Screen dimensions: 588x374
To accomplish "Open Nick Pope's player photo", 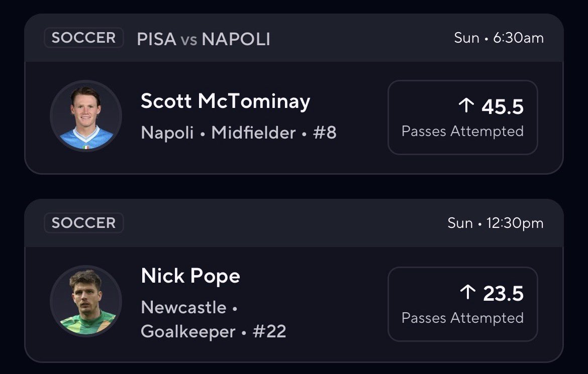I will (x=86, y=301).
